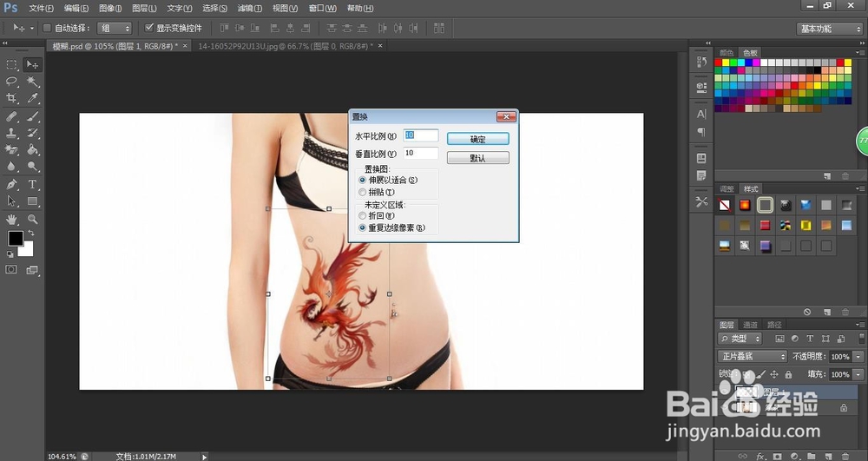Open the 正片叠底 blend mode dropdown
Screen dimensions: 868x461
click(x=752, y=357)
